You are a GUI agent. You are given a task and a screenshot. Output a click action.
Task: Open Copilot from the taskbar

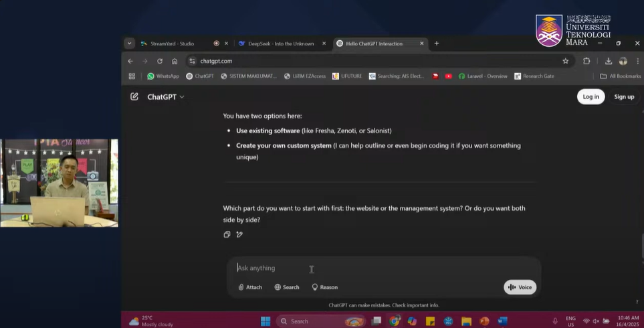coord(412,321)
